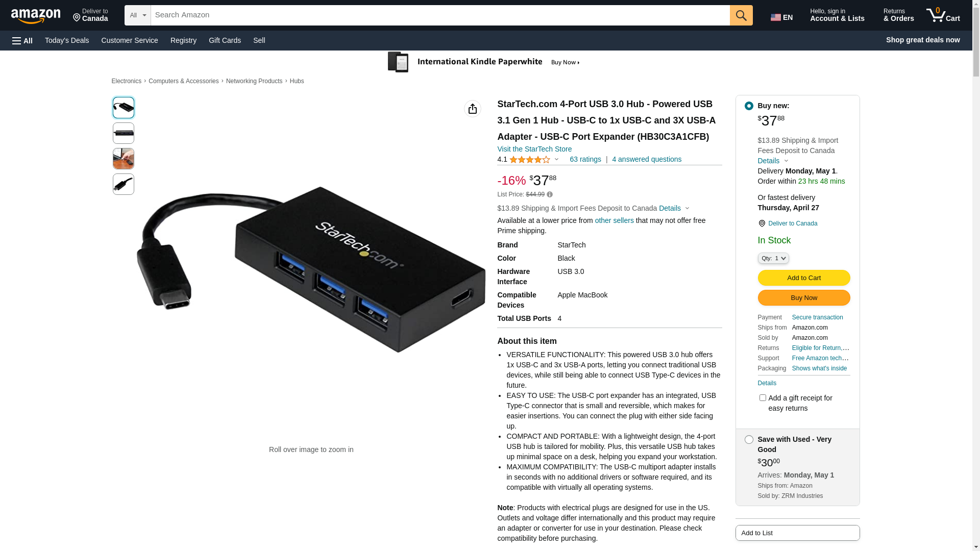Open the All hamburger menu

pos(22,40)
